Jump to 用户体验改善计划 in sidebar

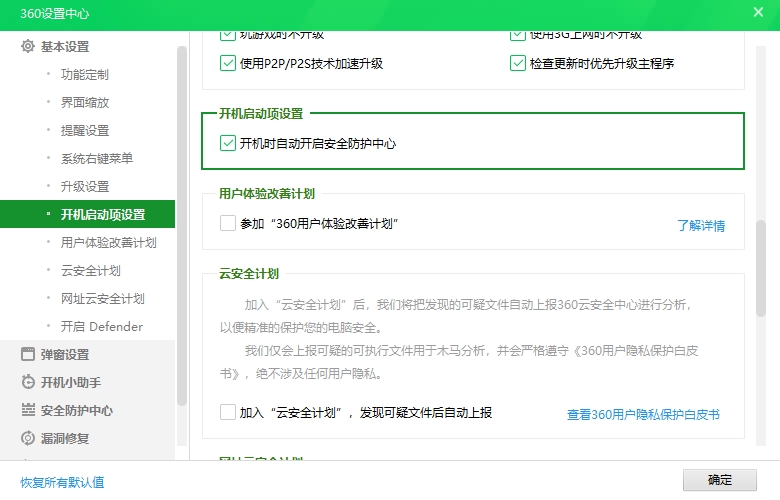[108, 242]
